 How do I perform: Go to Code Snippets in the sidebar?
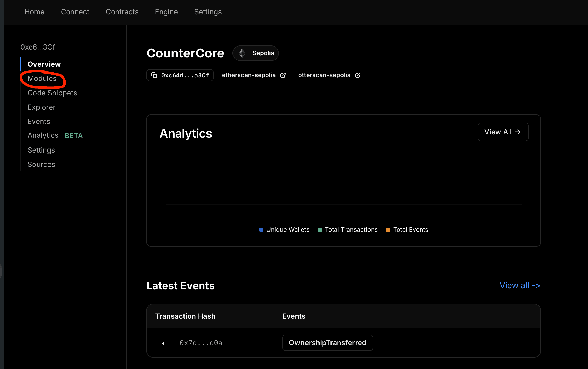pyautogui.click(x=52, y=93)
